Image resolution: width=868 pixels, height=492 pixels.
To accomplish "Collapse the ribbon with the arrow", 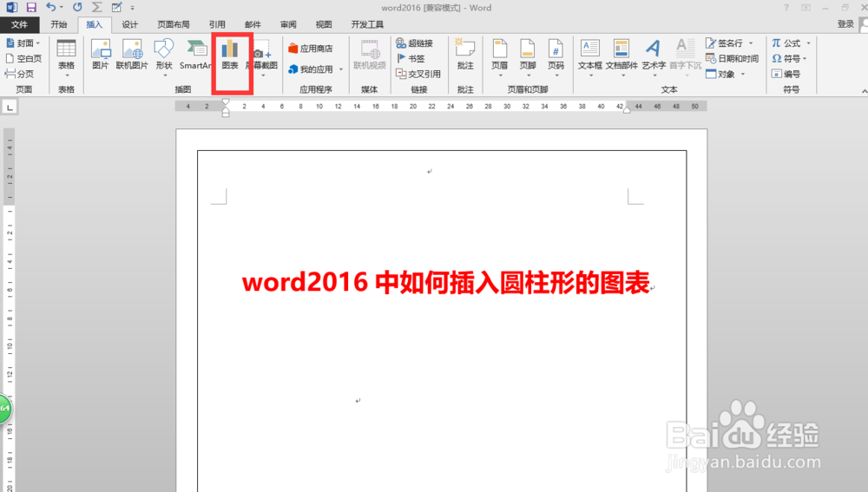I will 865,91.
